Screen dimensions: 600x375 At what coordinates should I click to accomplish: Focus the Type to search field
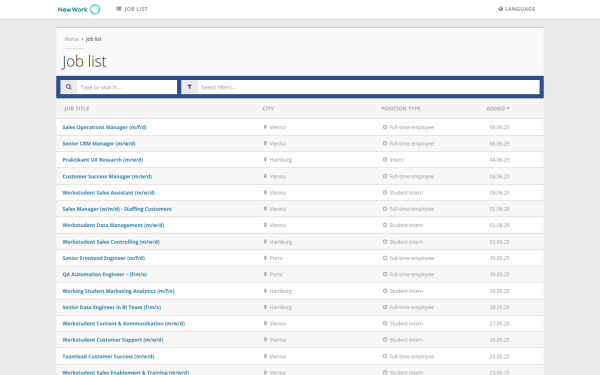click(x=127, y=87)
